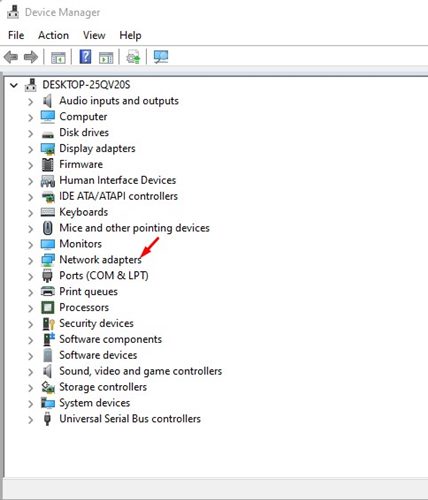This screenshot has height=500, width=428.
Task: Click the Forward arrow toolbar icon
Action: tap(31, 57)
